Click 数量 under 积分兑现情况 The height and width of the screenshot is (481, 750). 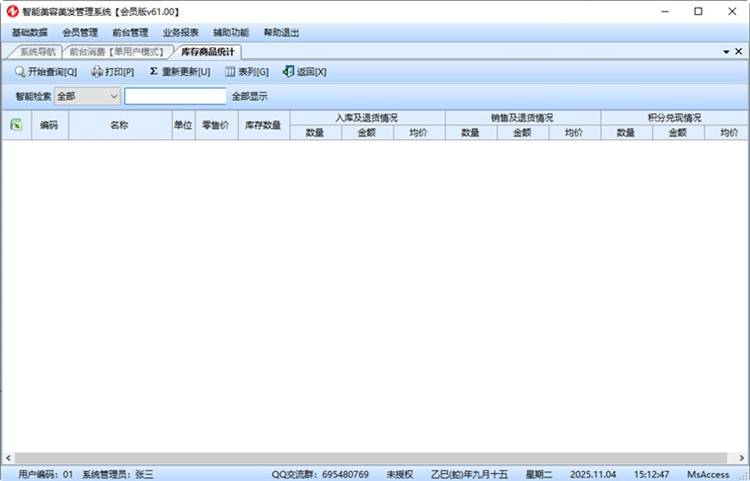[x=627, y=132]
